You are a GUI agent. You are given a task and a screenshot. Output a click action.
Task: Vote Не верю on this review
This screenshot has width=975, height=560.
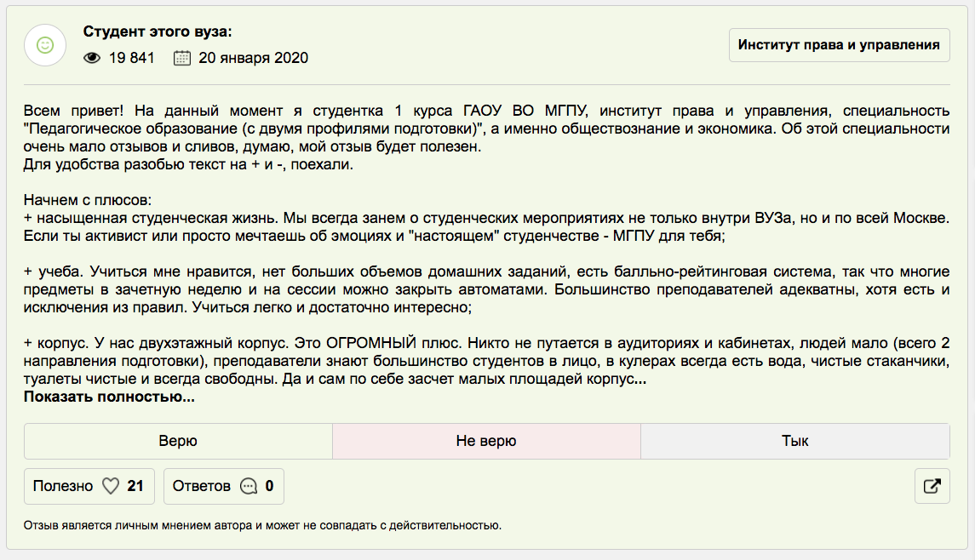(x=486, y=441)
